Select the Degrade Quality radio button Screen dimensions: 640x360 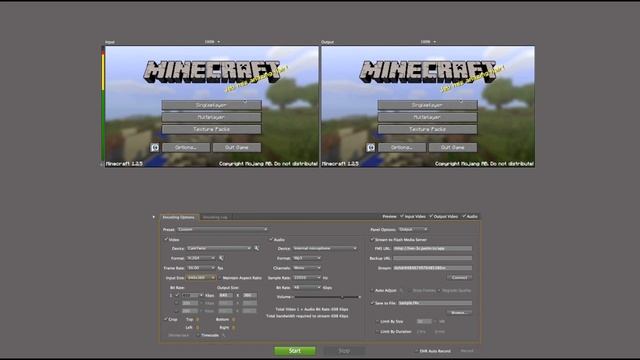click(x=439, y=290)
